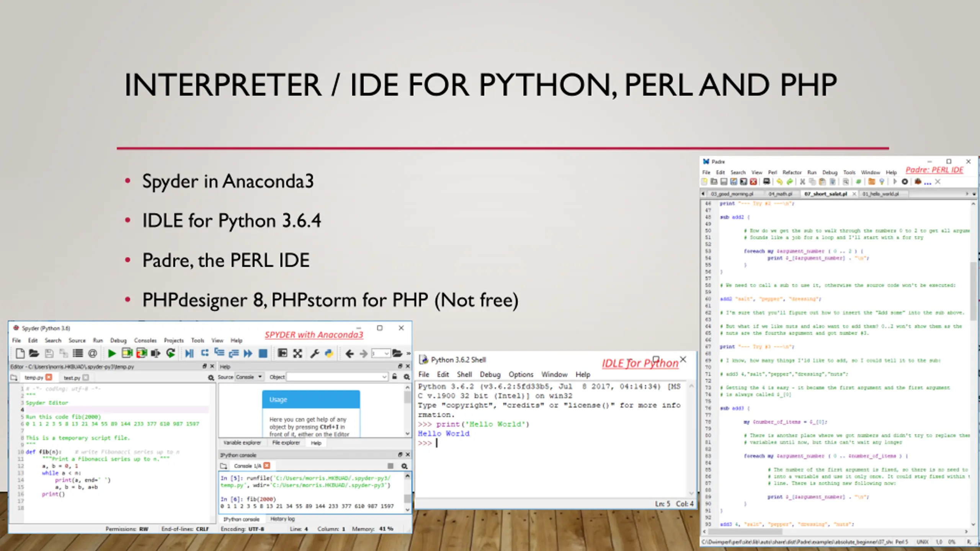
Task: Click Stop execution round icon in Padre
Action: [905, 182]
